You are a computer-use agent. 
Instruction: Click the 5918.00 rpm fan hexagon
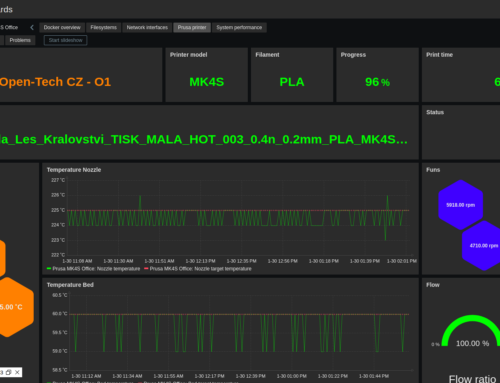tap(461, 205)
